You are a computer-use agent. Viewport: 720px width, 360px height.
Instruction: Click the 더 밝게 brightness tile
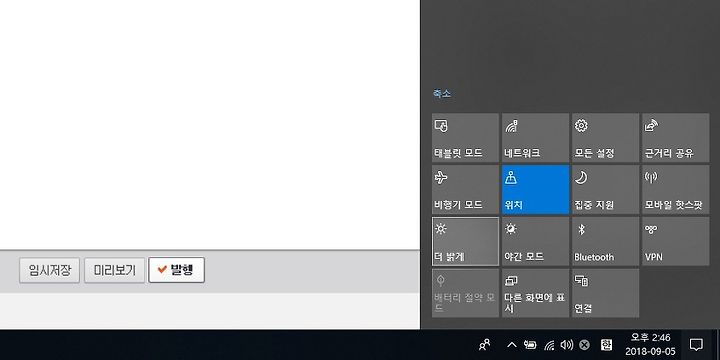466,242
